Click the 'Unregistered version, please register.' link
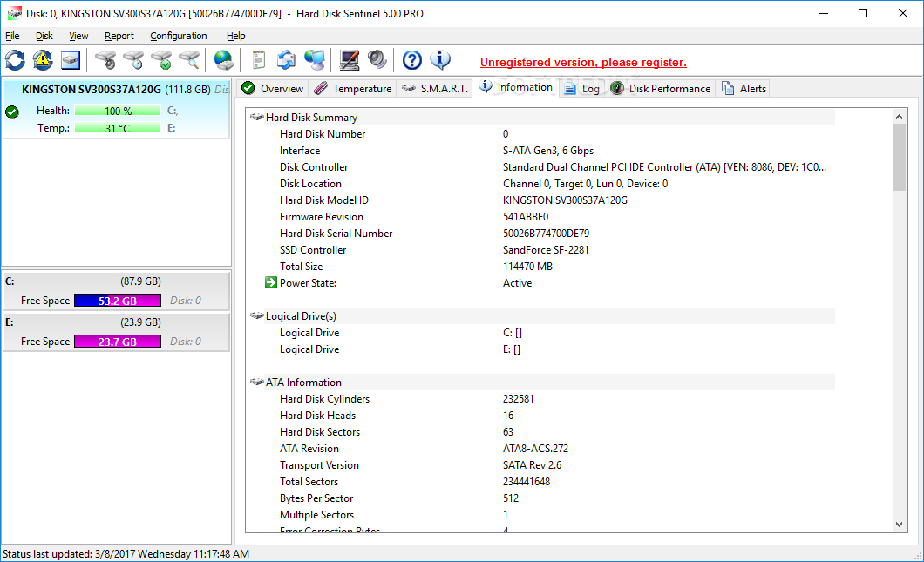The height and width of the screenshot is (562, 924). (x=583, y=62)
